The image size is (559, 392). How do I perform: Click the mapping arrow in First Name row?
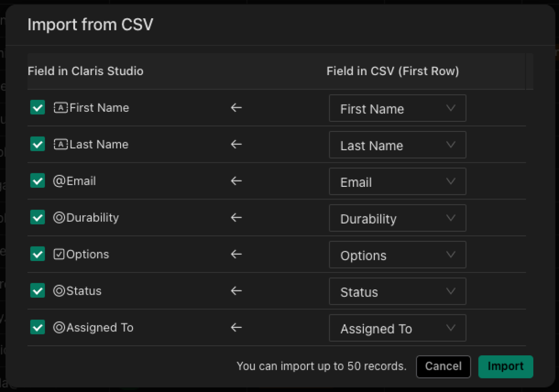236,108
